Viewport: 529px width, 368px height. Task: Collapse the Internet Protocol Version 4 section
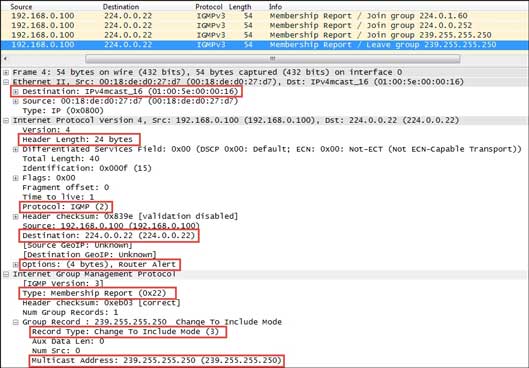pyautogui.click(x=6, y=120)
